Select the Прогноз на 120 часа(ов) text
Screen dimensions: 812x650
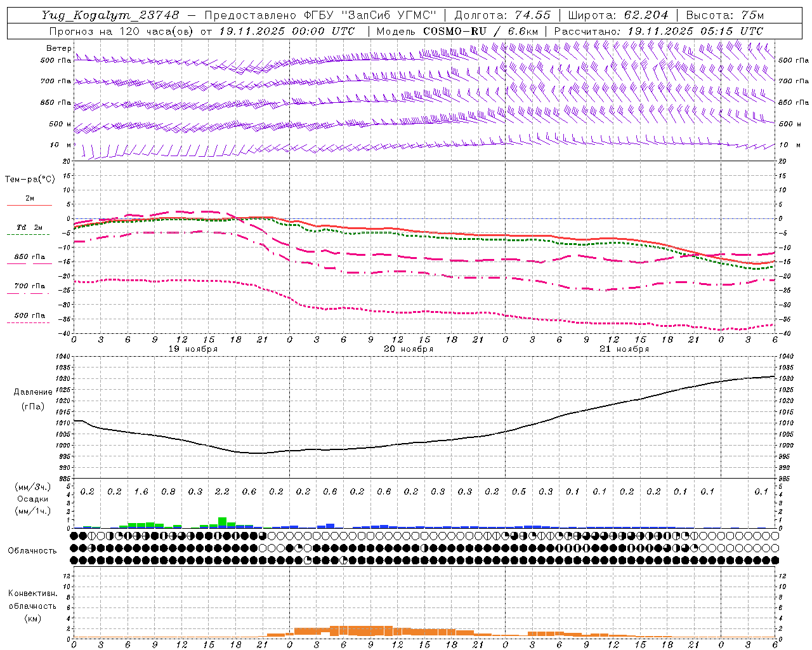click(121, 31)
